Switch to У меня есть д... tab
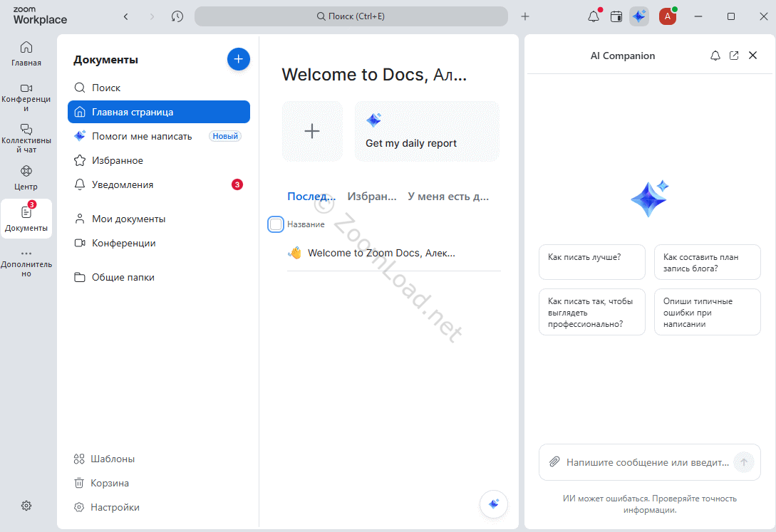This screenshot has width=776, height=532. coord(448,197)
